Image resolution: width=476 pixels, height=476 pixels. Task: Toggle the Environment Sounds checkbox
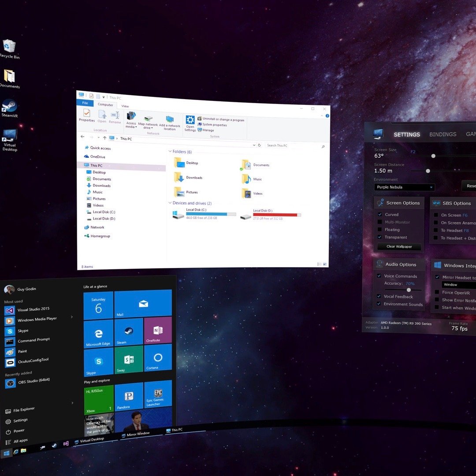pos(379,304)
